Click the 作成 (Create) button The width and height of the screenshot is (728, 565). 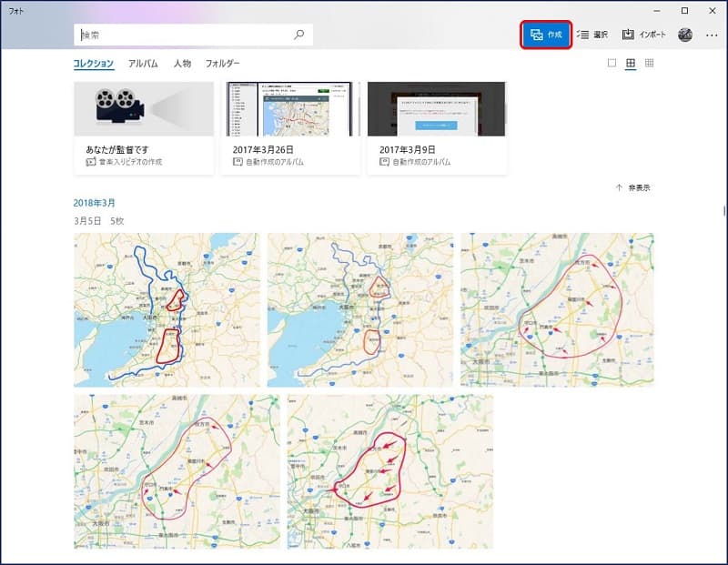click(x=546, y=35)
